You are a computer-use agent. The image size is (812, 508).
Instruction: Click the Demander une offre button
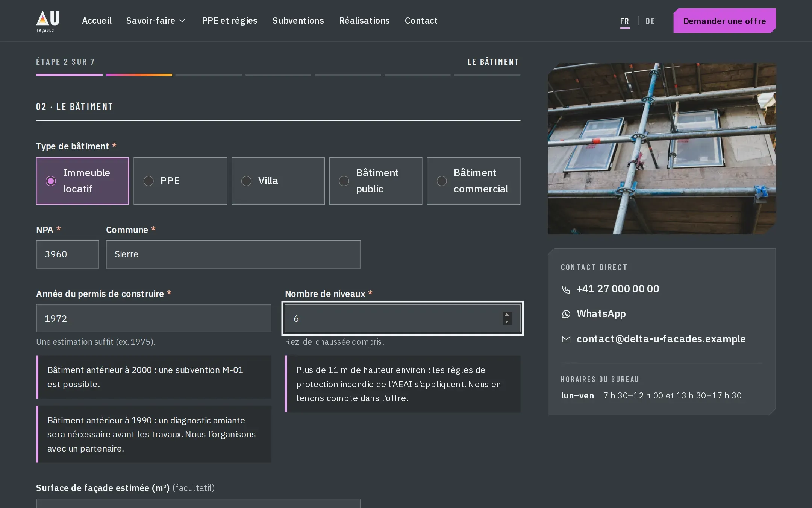pos(724,21)
